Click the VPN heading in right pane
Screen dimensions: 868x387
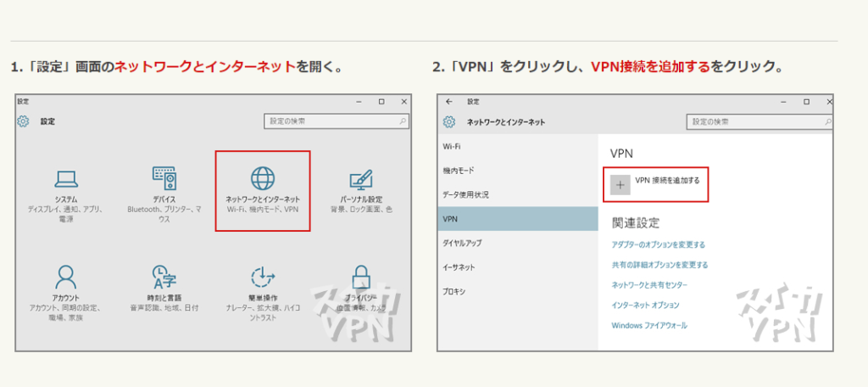(621, 153)
